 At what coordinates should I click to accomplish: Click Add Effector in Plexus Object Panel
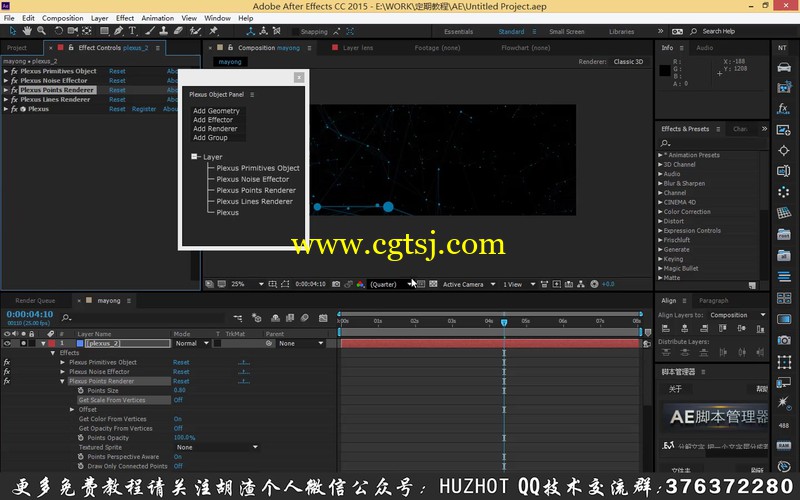213,120
